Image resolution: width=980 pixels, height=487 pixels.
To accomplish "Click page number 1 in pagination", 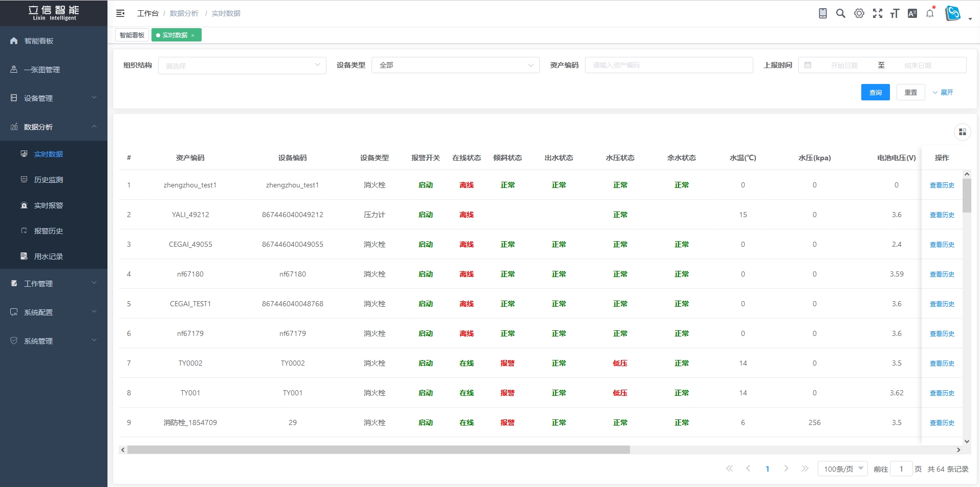I will [x=767, y=469].
